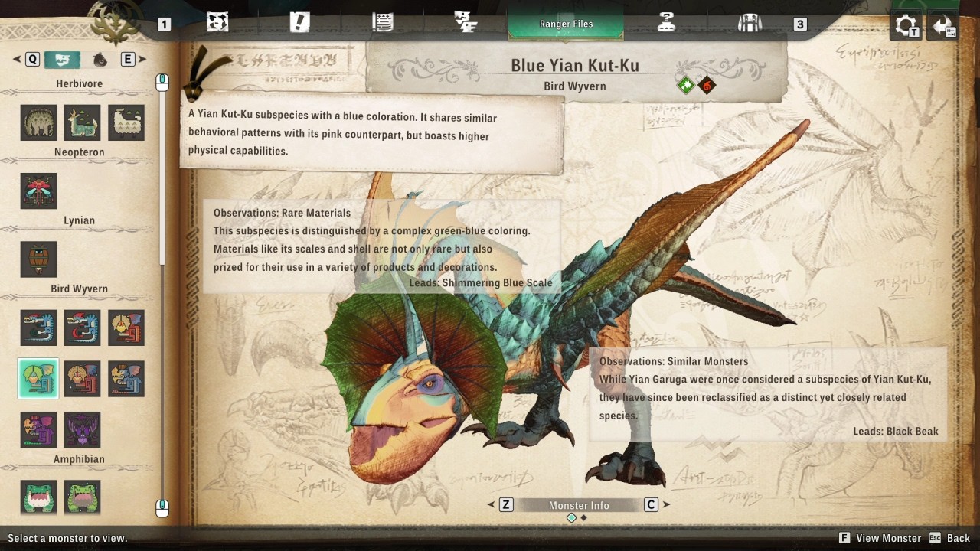This screenshot has height=551, width=980.
Task: Click the Bird Wyvern header in monster list
Action: (79, 289)
